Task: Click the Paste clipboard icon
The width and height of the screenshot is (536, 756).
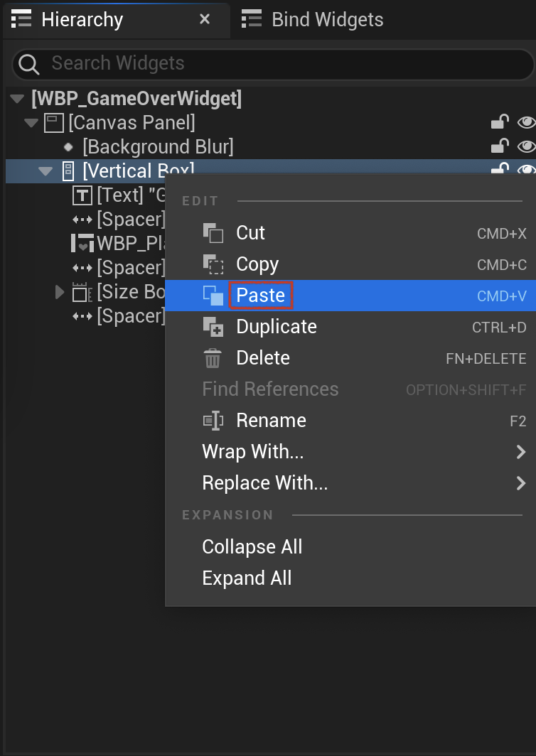Action: [213, 296]
